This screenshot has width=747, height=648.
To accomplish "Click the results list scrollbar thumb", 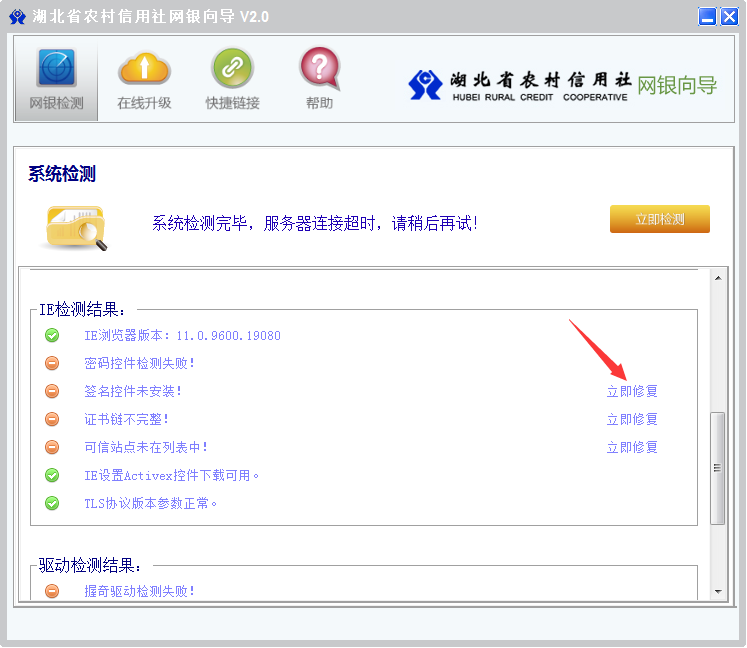I will [x=717, y=467].
